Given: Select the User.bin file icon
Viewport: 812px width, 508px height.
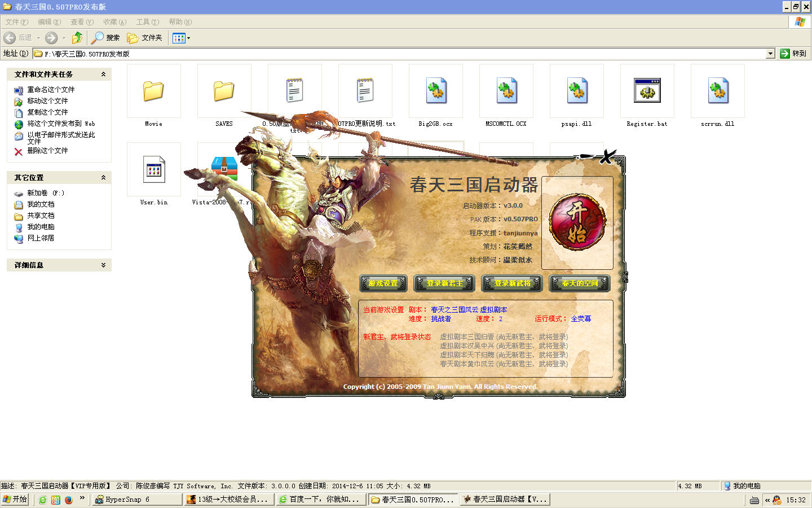Looking at the screenshot, I should (x=154, y=169).
